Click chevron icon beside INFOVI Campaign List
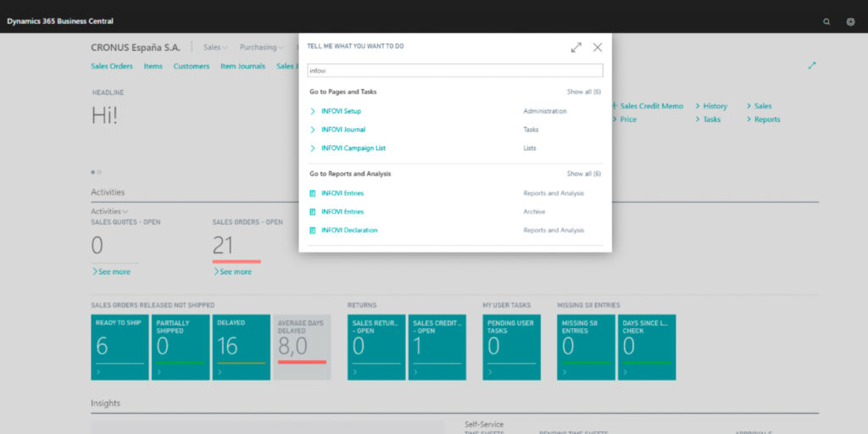The width and height of the screenshot is (868, 434). pos(313,148)
